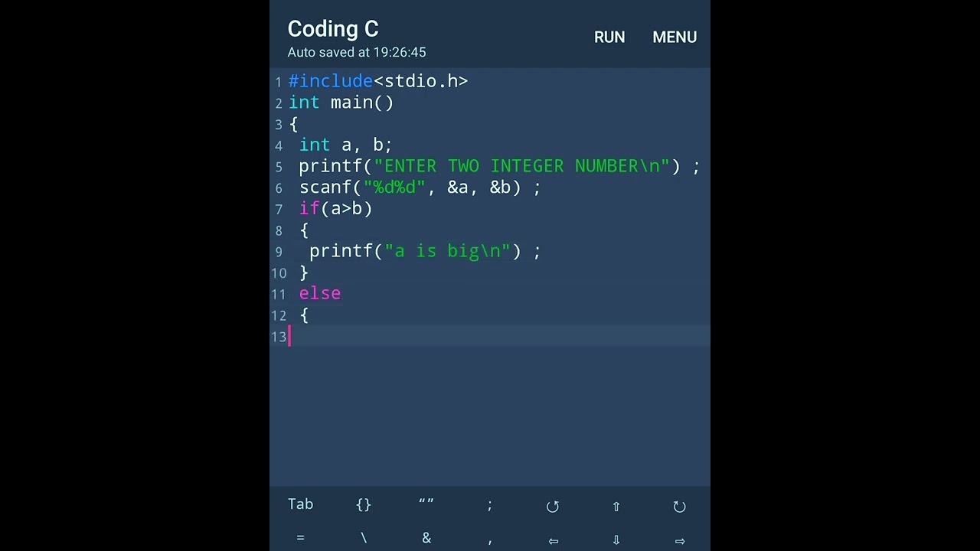Insert a backslash from the key bar

tap(364, 538)
